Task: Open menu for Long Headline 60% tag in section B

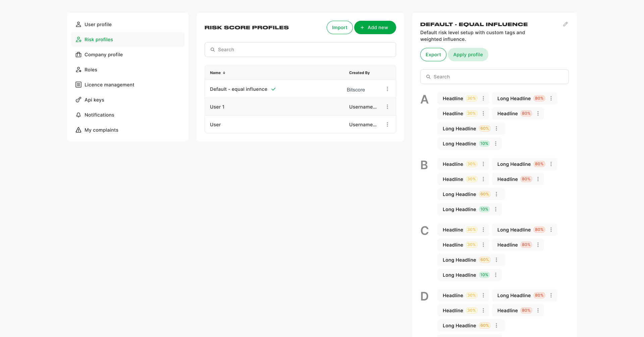Action: point(496,194)
